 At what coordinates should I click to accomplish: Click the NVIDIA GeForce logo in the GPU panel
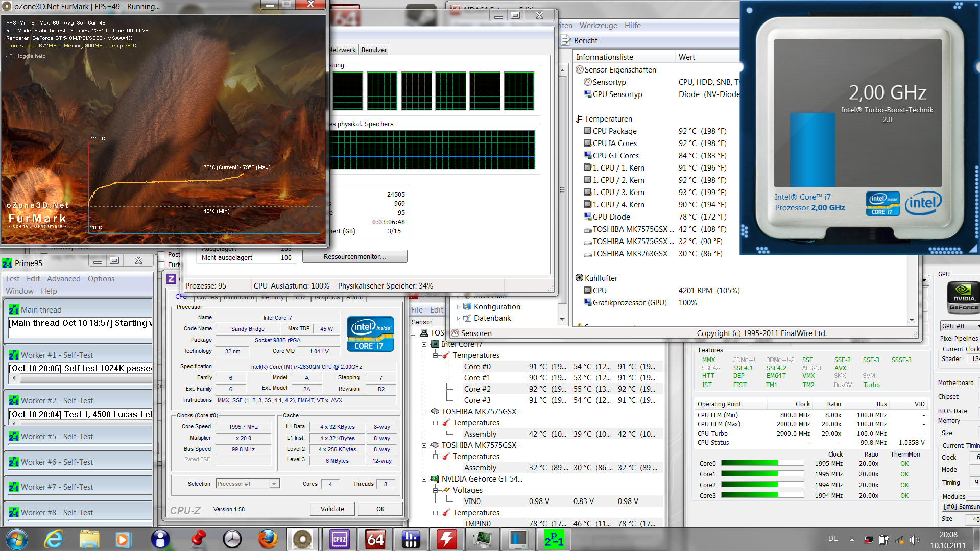click(964, 297)
